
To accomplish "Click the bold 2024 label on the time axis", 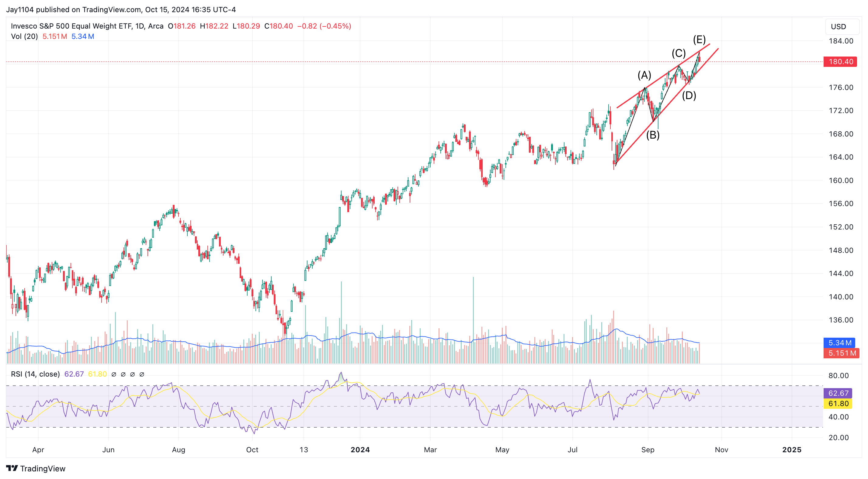I will tap(360, 450).
